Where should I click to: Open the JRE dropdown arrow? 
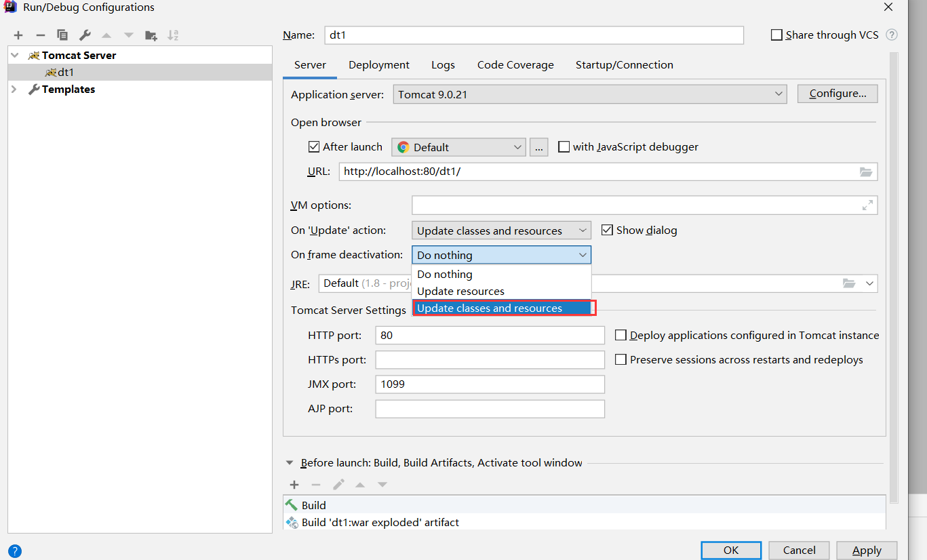click(x=869, y=283)
